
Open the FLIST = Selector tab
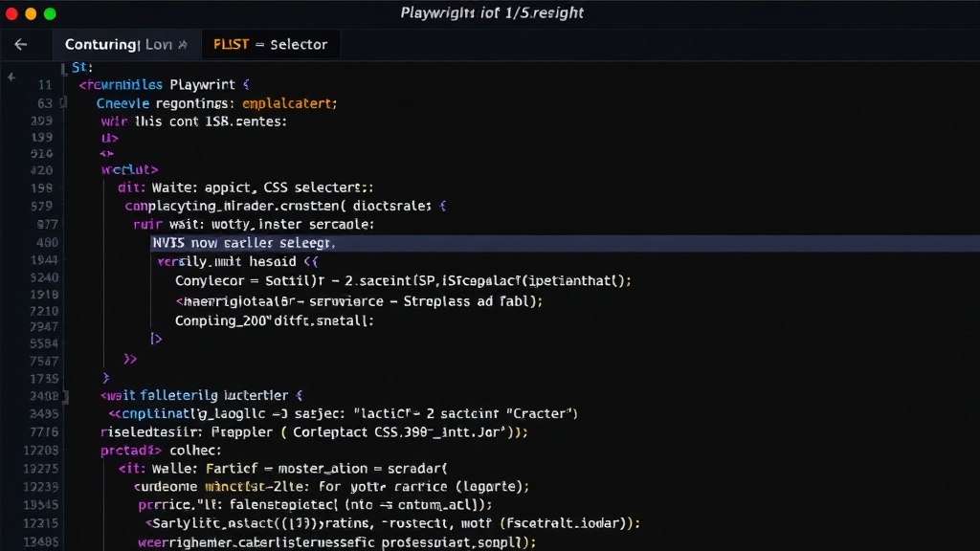click(270, 44)
